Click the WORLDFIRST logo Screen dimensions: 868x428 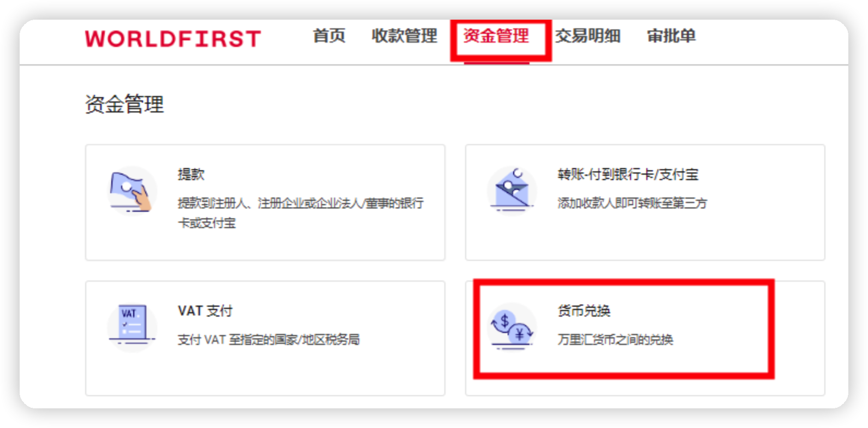click(x=173, y=39)
